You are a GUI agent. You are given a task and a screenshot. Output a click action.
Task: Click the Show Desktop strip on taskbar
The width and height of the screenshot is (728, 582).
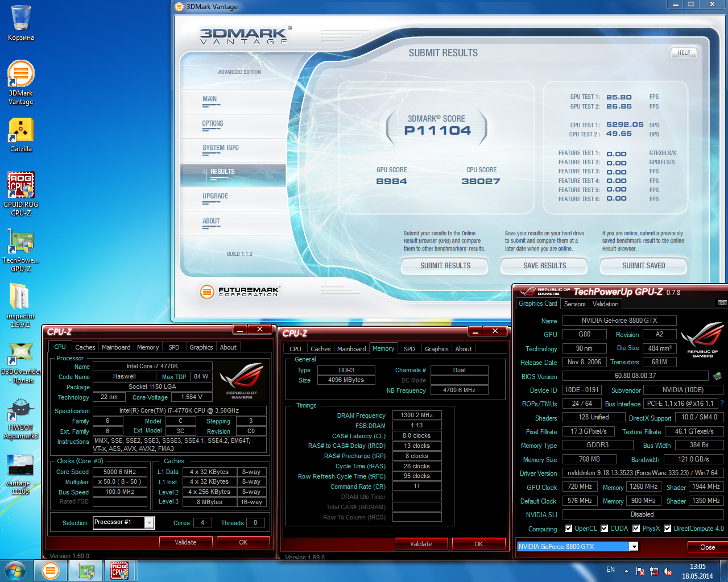coord(723,571)
